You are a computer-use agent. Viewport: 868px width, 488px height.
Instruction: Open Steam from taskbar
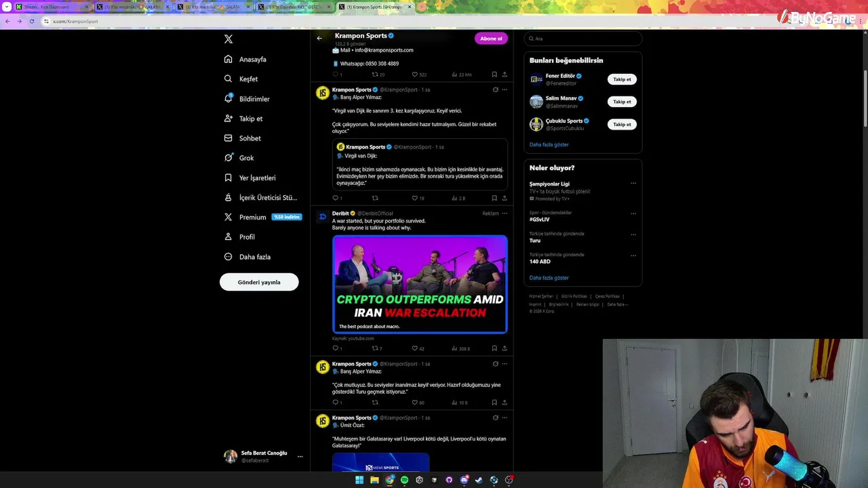pos(479,480)
